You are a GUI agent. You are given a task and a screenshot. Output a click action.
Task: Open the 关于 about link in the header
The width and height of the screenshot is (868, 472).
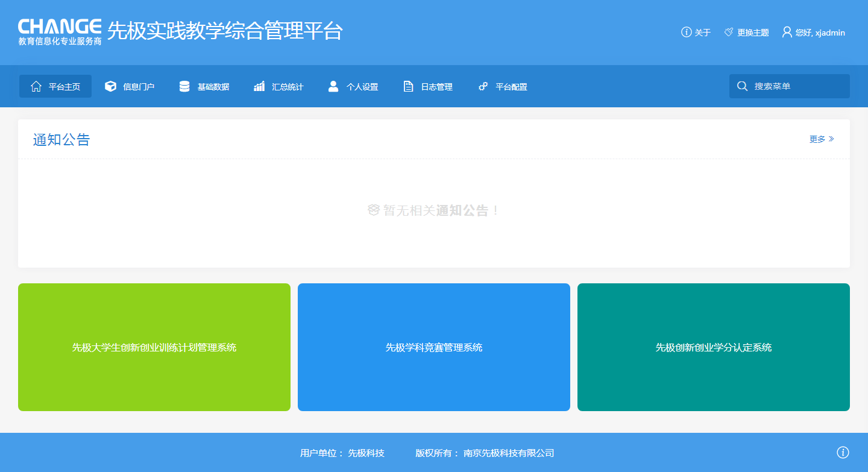696,33
